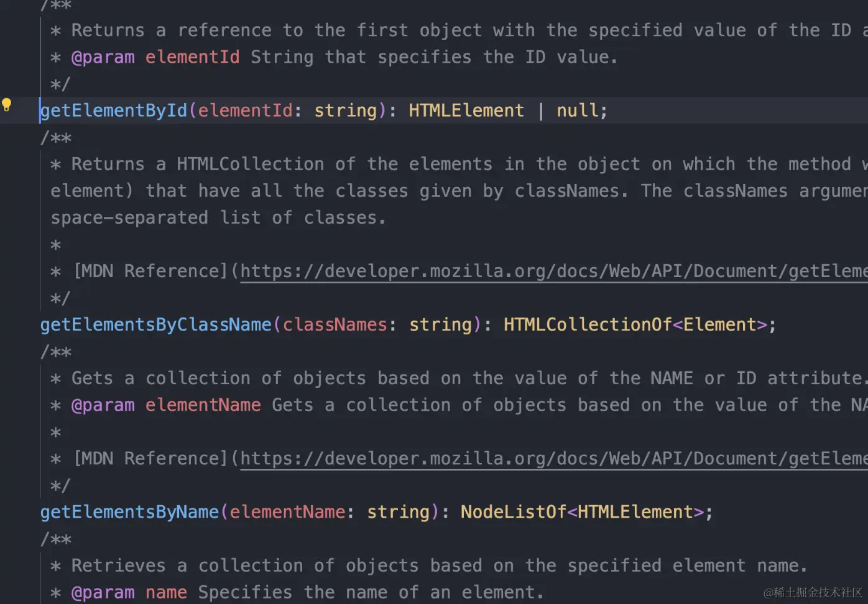Screen dimensions: 868x604
Task: Click '@param elementName' doc tag
Action: click(166, 405)
